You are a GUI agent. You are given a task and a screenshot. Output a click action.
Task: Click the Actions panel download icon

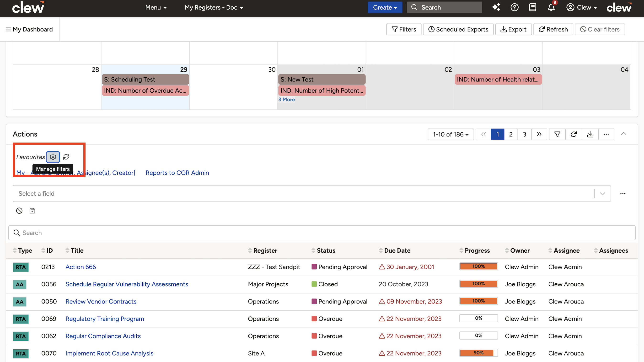click(590, 134)
